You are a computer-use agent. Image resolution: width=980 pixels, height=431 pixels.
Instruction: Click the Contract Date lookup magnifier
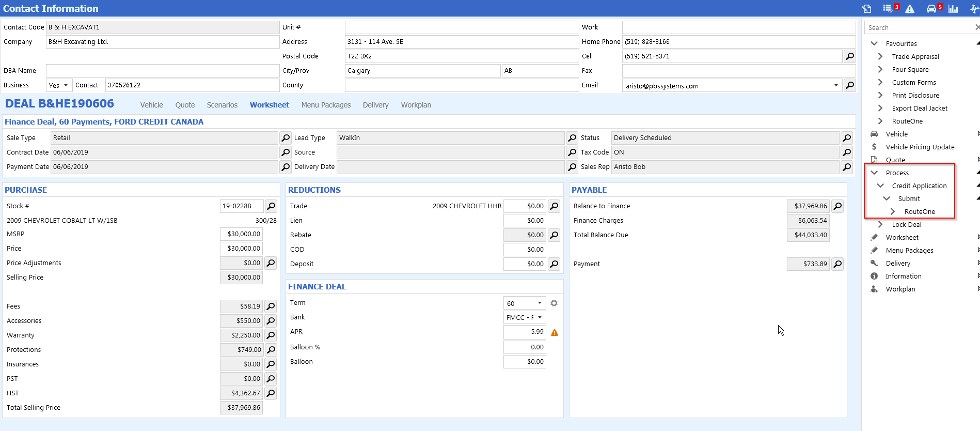click(x=286, y=152)
